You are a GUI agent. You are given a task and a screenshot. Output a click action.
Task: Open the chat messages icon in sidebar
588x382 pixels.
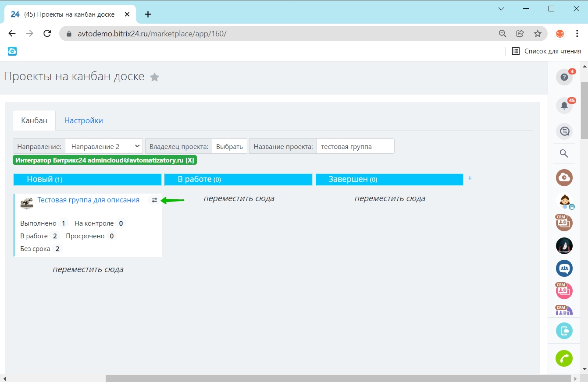point(564,131)
